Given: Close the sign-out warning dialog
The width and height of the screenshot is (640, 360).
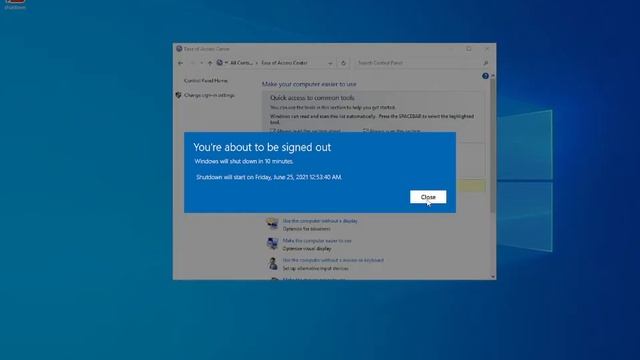Looking at the screenshot, I should pos(428,197).
